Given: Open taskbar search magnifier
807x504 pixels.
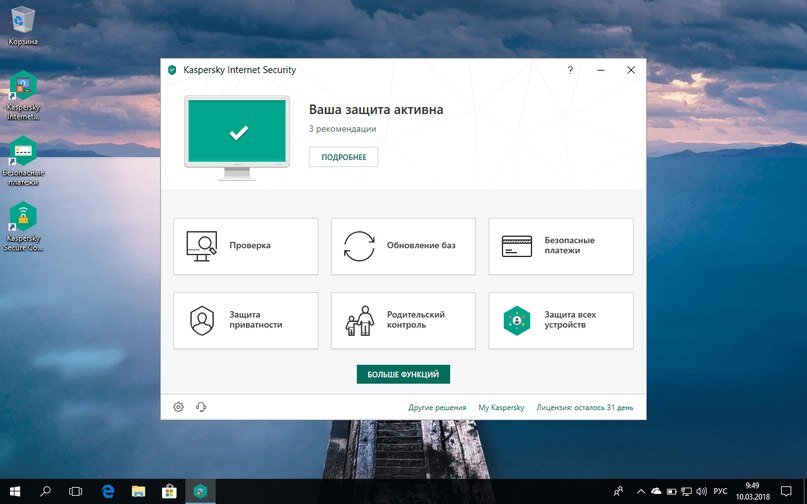Looking at the screenshot, I should click(45, 492).
